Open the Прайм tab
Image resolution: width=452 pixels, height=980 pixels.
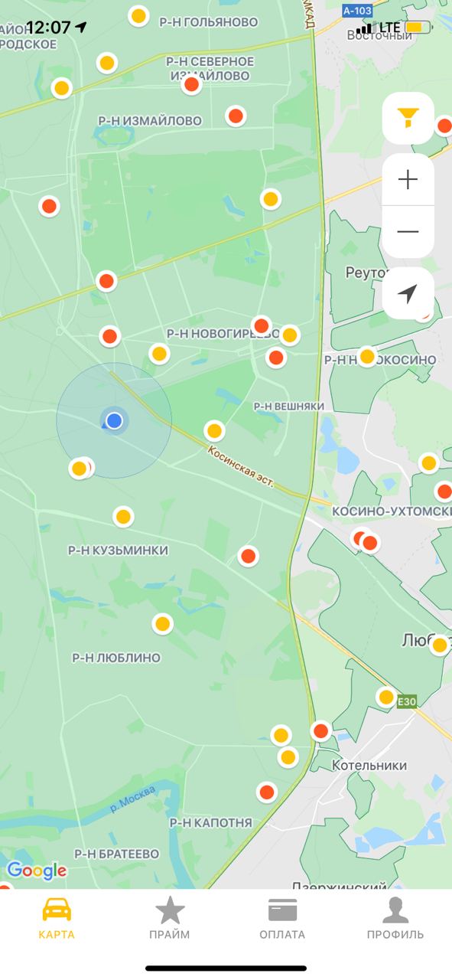170,918
